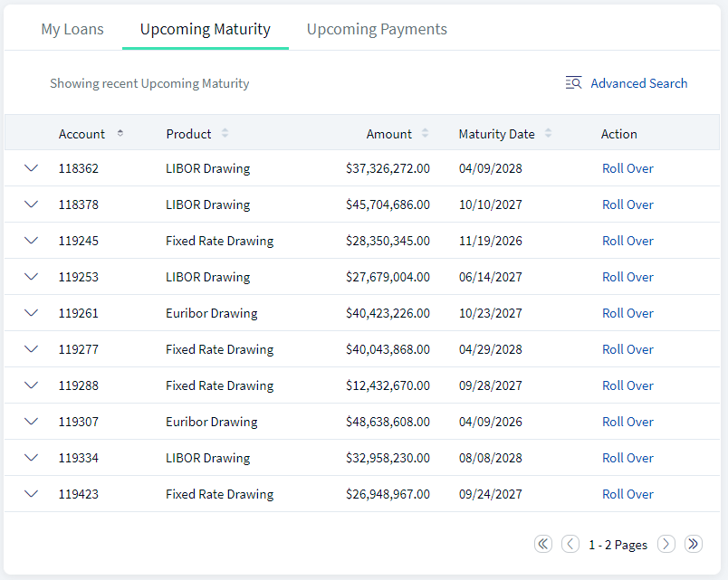The image size is (728, 580).
Task: Click Showing recent Upcoming Maturity text
Action: (149, 83)
